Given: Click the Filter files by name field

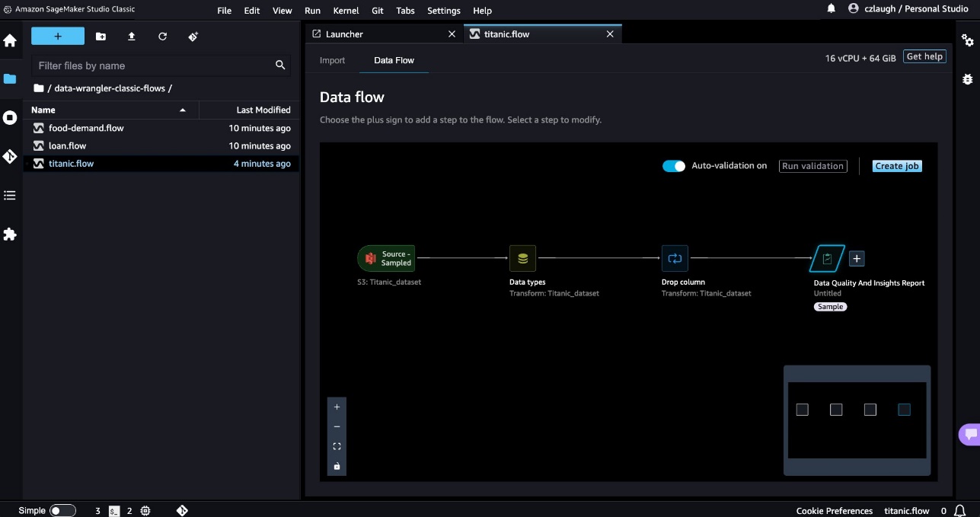Looking at the screenshot, I should pyautogui.click(x=152, y=65).
